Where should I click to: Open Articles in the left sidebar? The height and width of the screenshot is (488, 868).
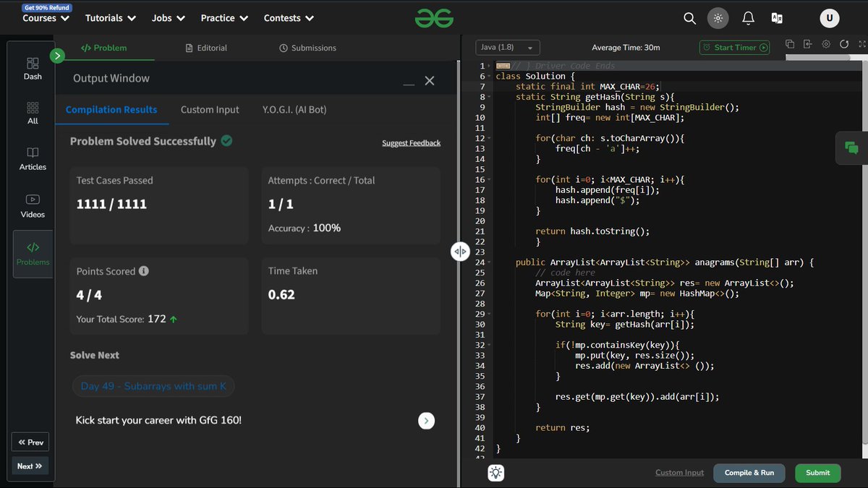(33, 159)
